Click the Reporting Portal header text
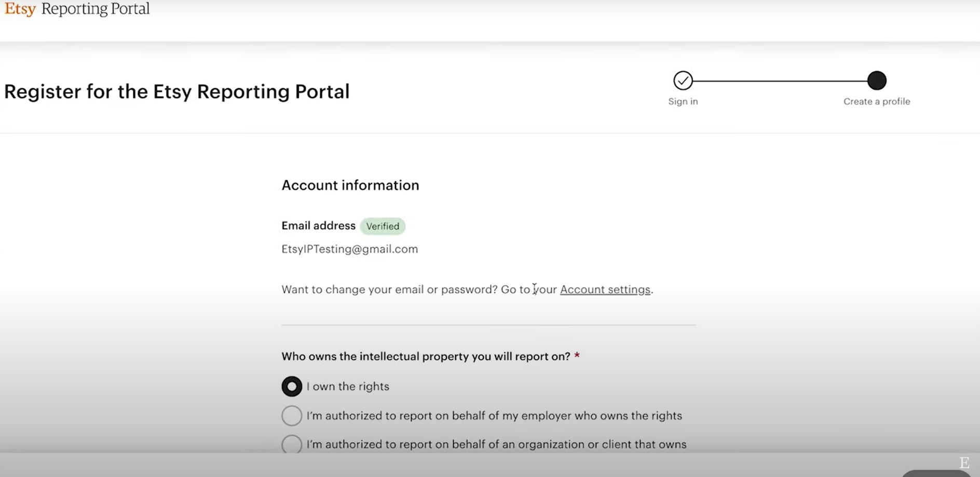 [96, 9]
